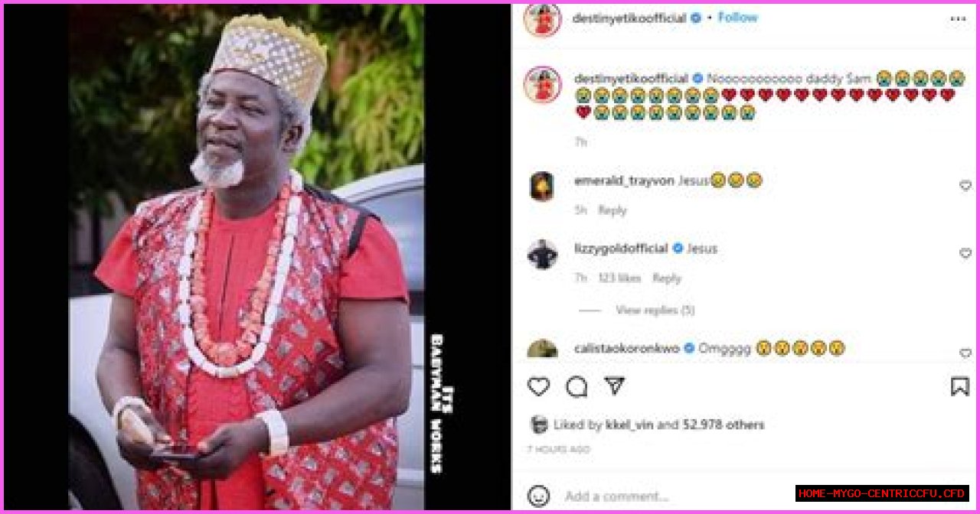The width and height of the screenshot is (980, 514).
Task: Open emerald_trayvon's avatar
Action: click(x=542, y=186)
